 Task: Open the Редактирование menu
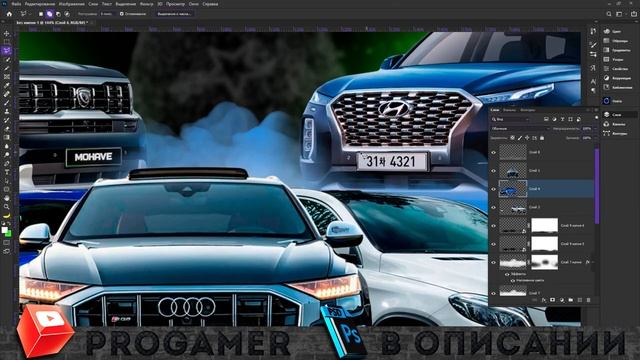pyautogui.click(x=40, y=4)
